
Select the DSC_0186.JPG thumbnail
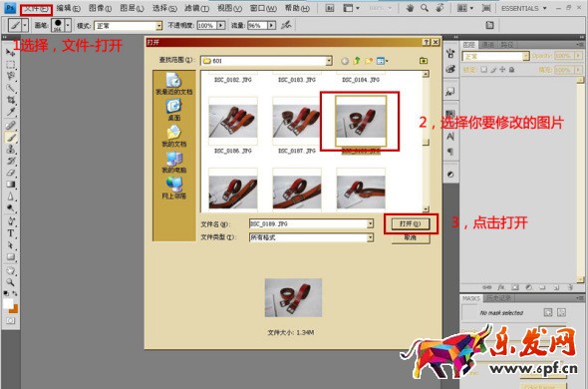233,121
